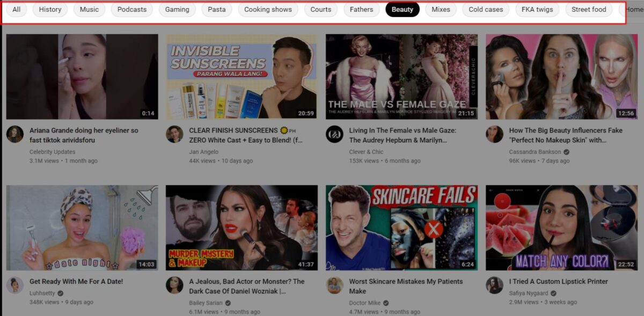Click Cassandra Bankson's channel avatar
644x316 pixels.
click(494, 135)
